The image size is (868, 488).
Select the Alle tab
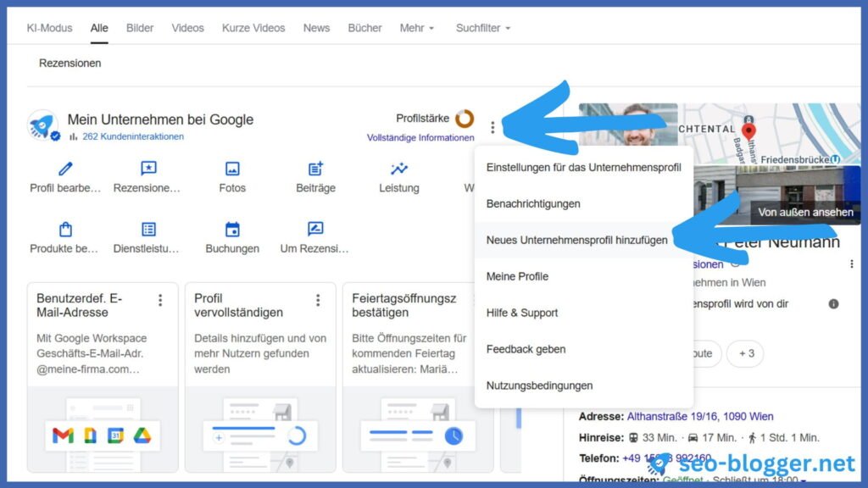click(99, 28)
